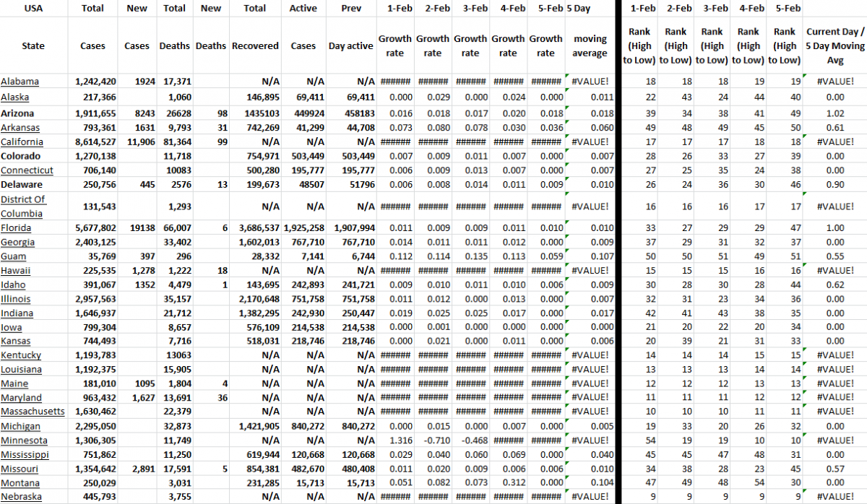Click the Connecticut state link
This screenshot has width=867, height=504.
click(27, 170)
